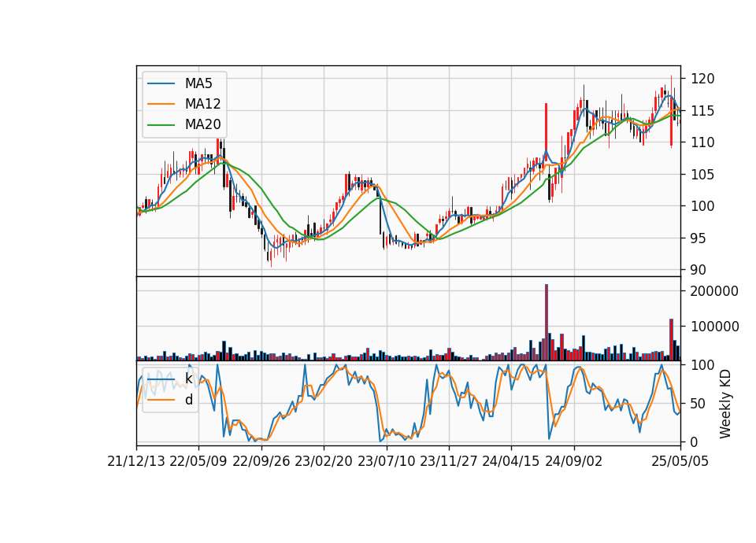Click the price axis value 90

pyautogui.click(x=699, y=270)
